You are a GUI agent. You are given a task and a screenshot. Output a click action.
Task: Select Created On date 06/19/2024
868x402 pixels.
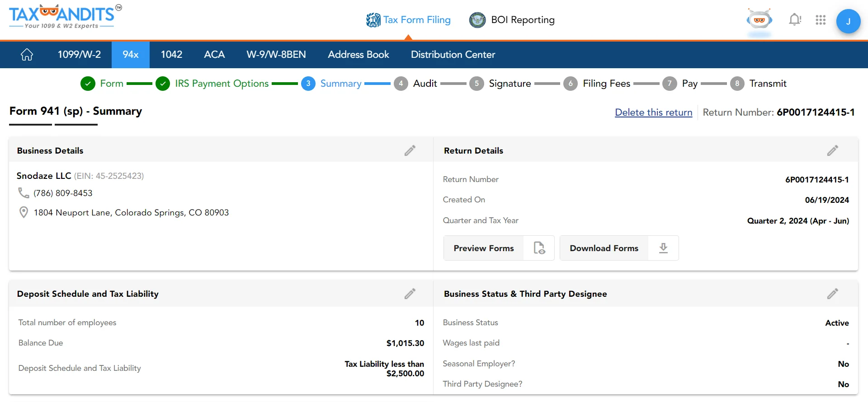tap(827, 200)
